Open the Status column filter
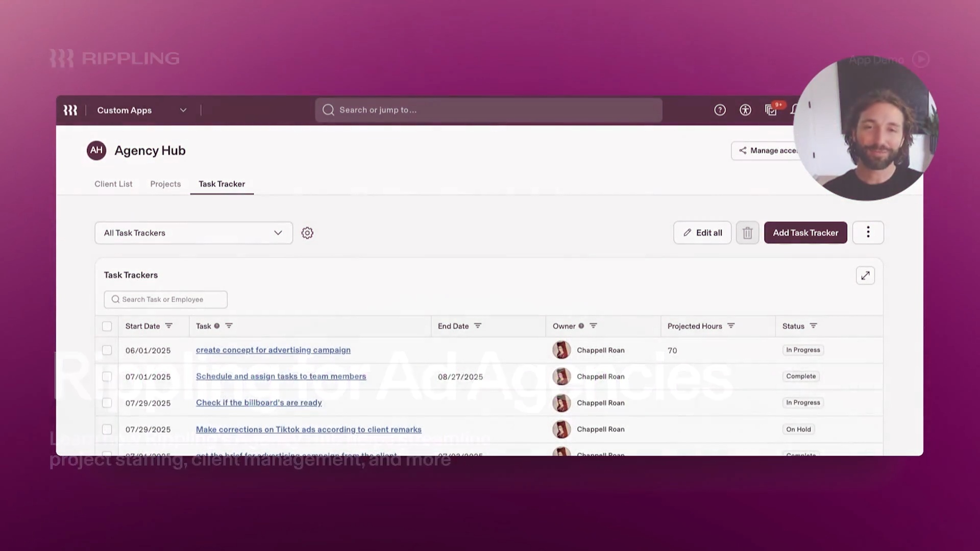This screenshot has height=551, width=980. [814, 325]
